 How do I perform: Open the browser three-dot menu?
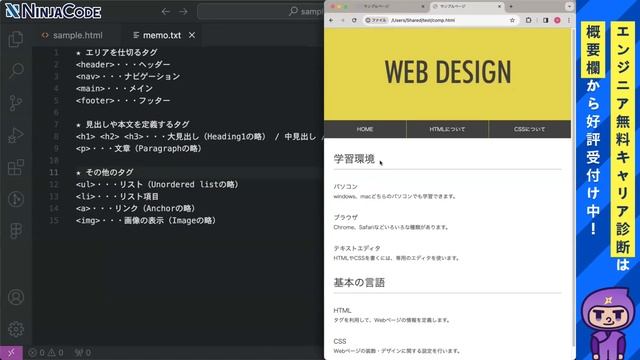pos(569,20)
